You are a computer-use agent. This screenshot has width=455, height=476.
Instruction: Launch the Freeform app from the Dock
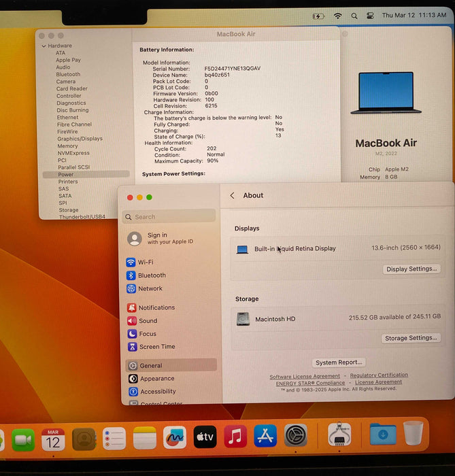pos(175,437)
